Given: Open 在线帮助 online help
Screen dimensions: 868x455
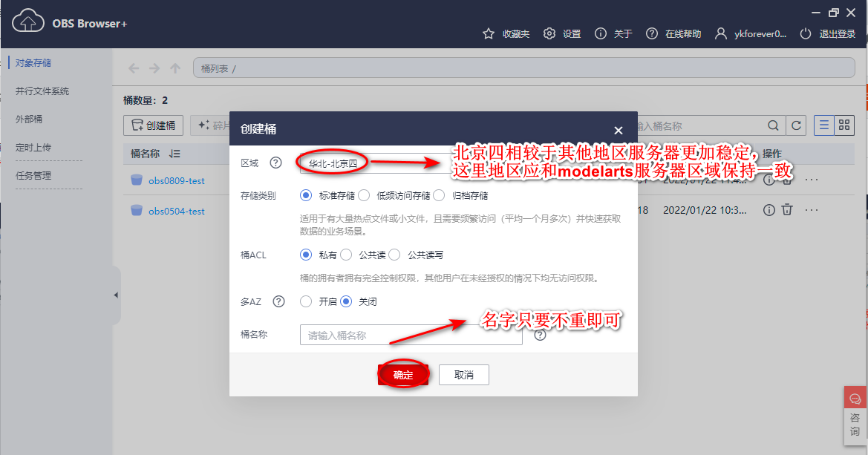Looking at the screenshot, I should pos(651,33).
